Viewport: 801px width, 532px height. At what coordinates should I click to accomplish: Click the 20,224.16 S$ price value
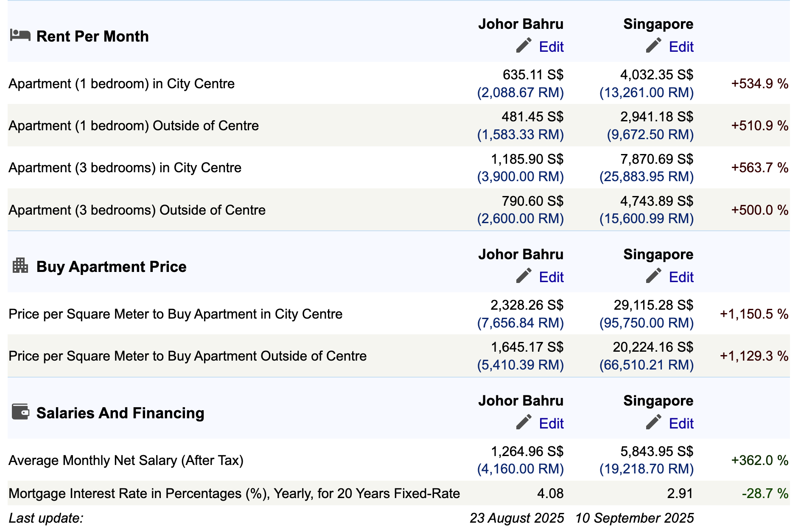pyautogui.click(x=653, y=347)
